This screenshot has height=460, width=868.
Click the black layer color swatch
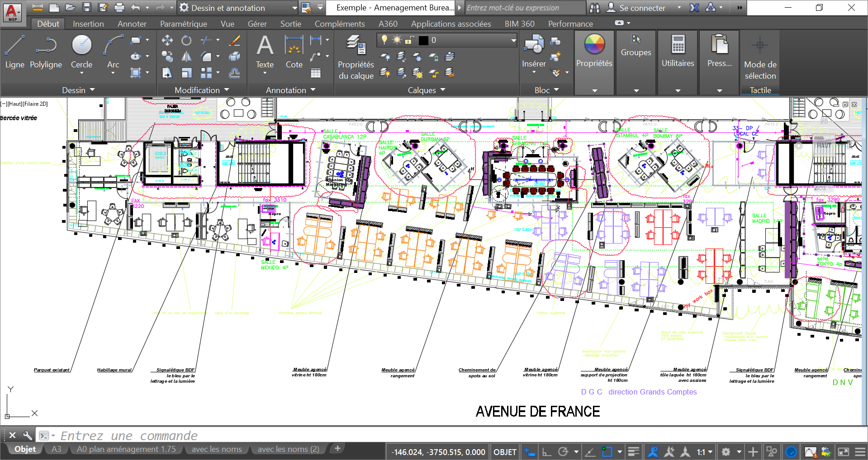tap(423, 40)
